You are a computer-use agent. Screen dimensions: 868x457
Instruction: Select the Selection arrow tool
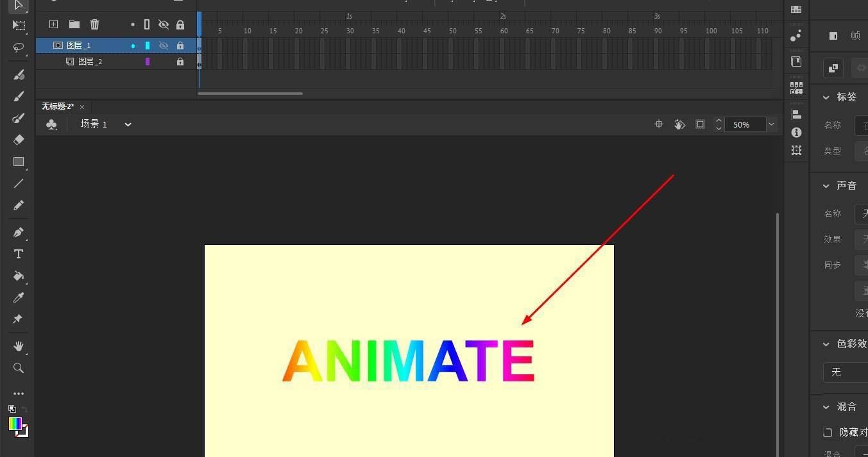click(19, 5)
